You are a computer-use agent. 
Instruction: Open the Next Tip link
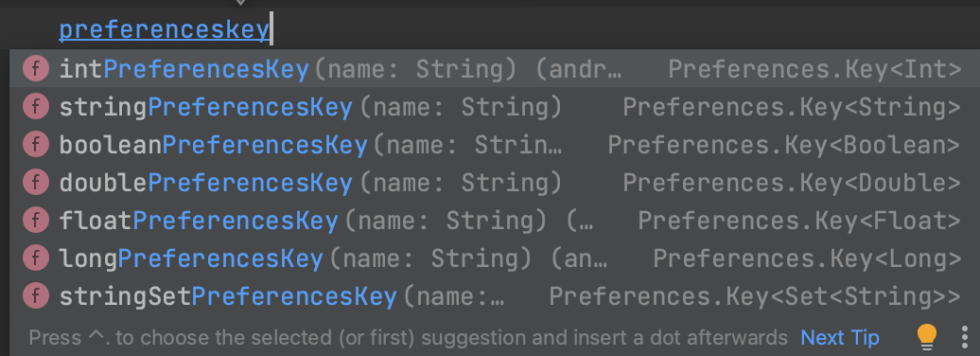839,338
